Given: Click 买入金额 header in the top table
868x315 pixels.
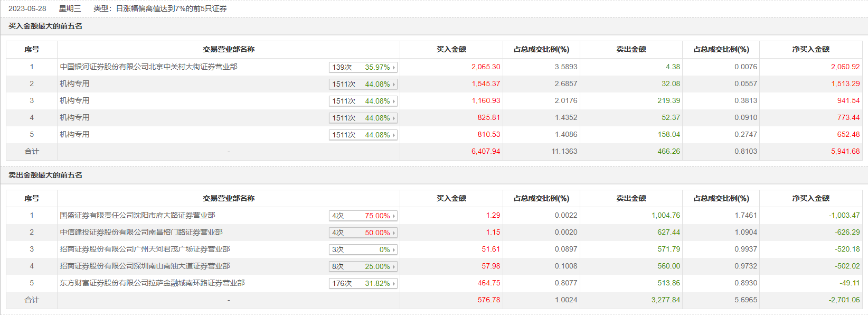Looking at the screenshot, I should (x=451, y=49).
